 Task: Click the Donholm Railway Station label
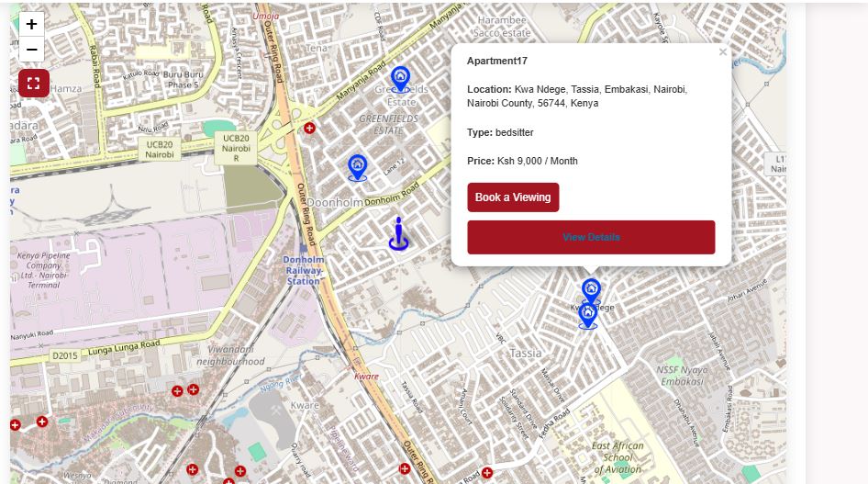[x=303, y=270]
